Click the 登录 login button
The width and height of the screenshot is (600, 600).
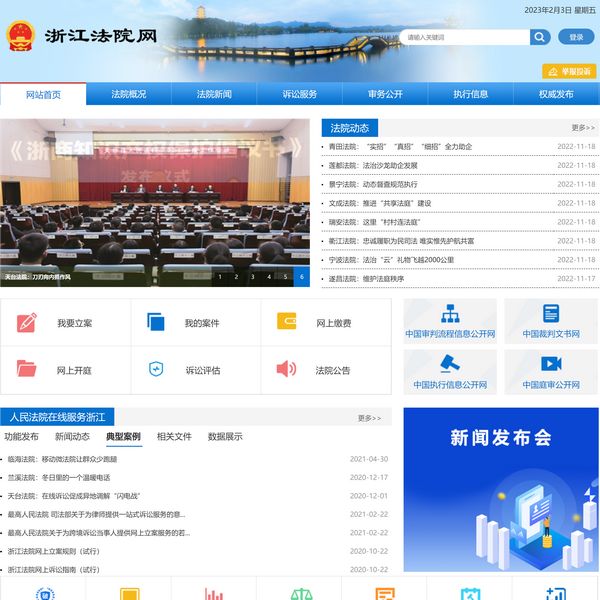[576, 37]
